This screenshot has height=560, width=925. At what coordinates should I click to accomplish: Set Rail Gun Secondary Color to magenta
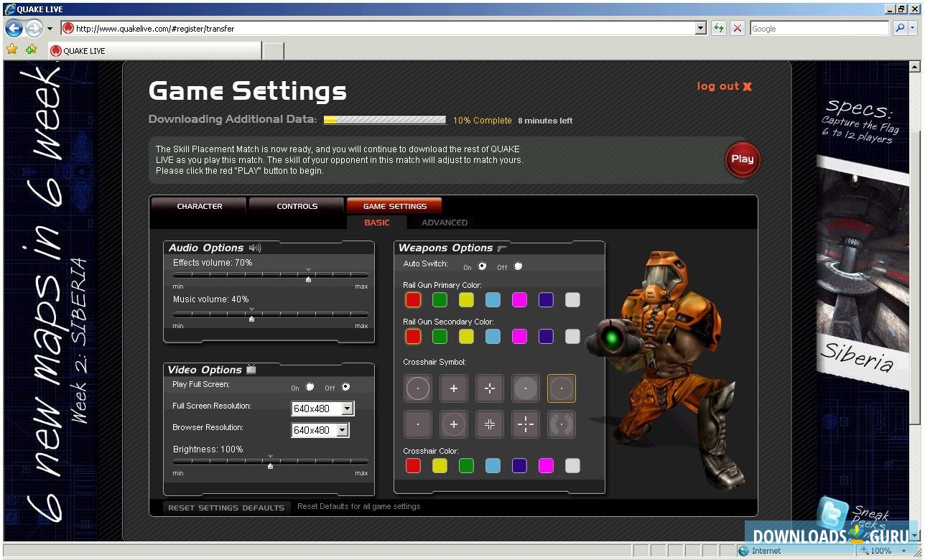[519, 336]
